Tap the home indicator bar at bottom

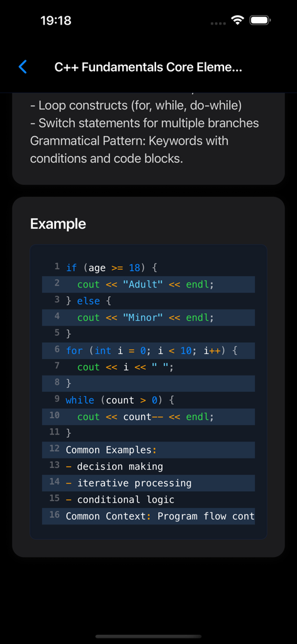pos(148,636)
